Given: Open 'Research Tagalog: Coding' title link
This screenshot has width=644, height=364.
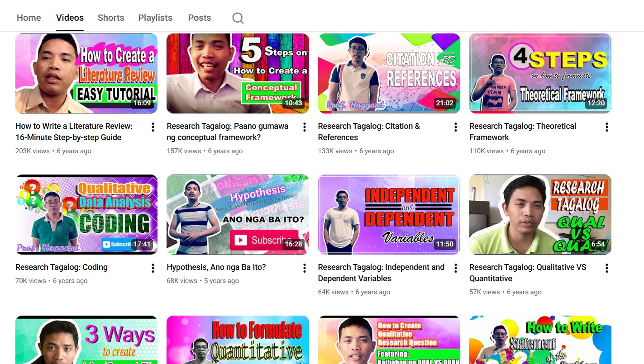Looking at the screenshot, I should [62, 267].
